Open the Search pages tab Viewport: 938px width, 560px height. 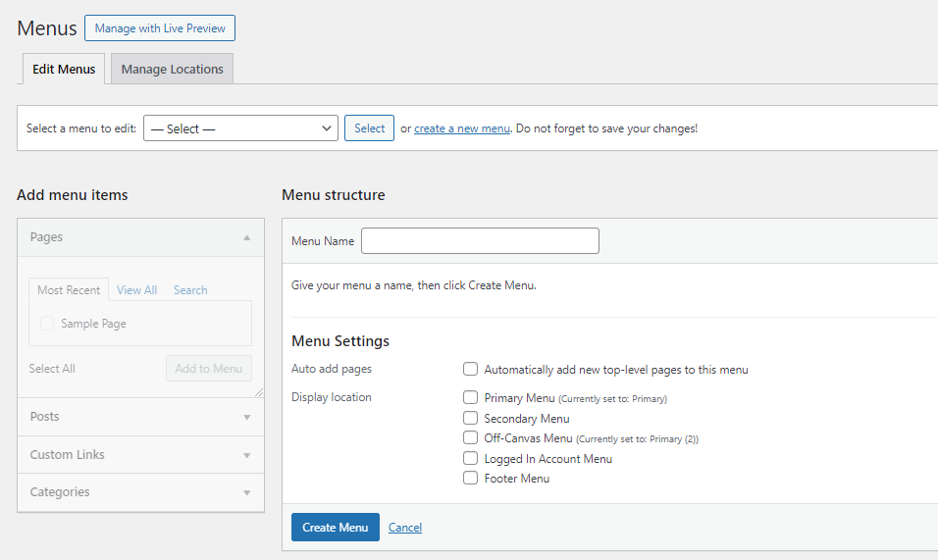190,290
